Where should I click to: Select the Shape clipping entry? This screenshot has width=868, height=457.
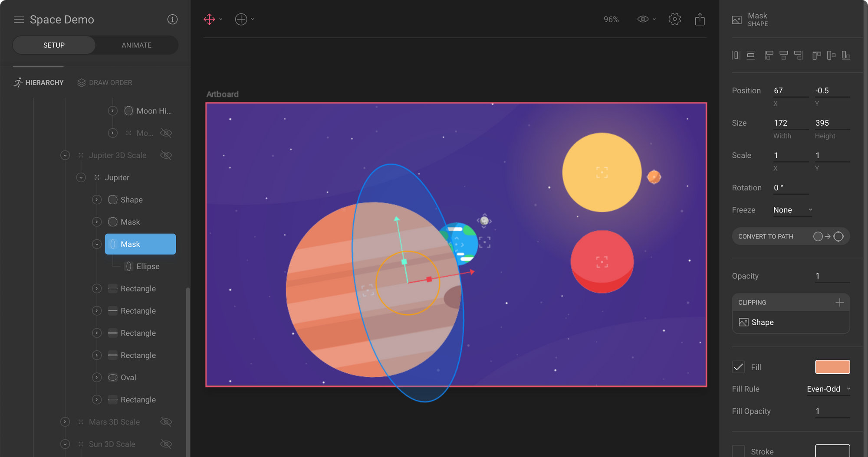pyautogui.click(x=791, y=322)
